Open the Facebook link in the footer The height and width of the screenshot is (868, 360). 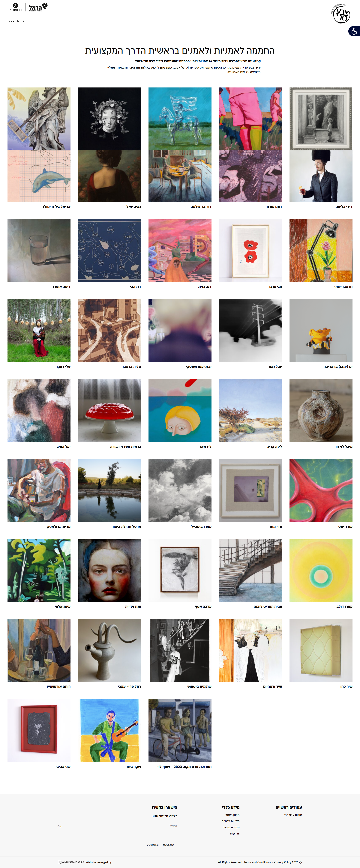(x=168, y=844)
